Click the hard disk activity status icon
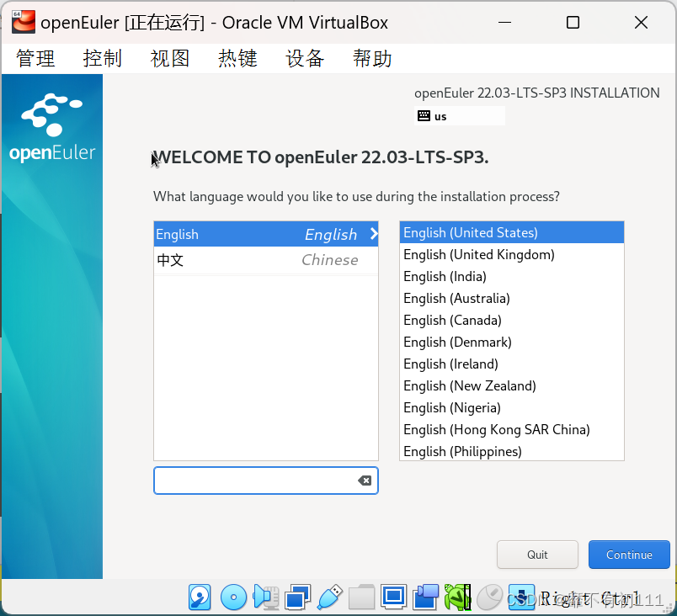This screenshot has width=677, height=616. click(x=200, y=597)
